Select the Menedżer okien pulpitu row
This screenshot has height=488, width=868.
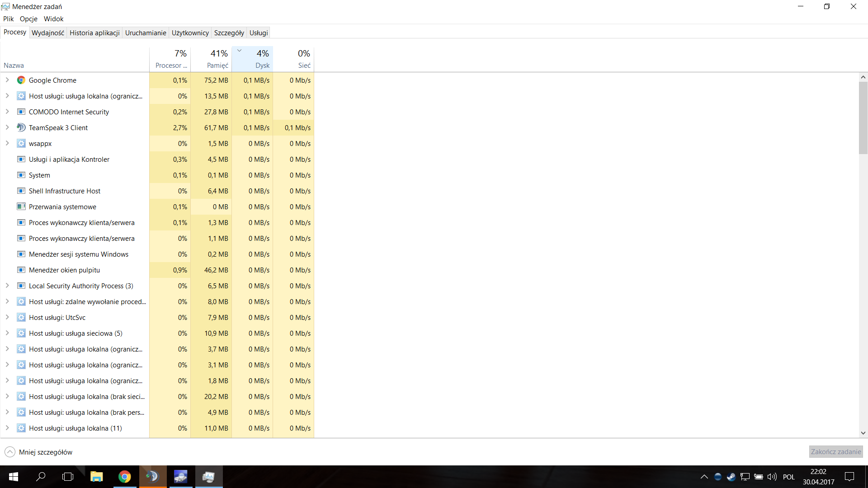pos(157,270)
